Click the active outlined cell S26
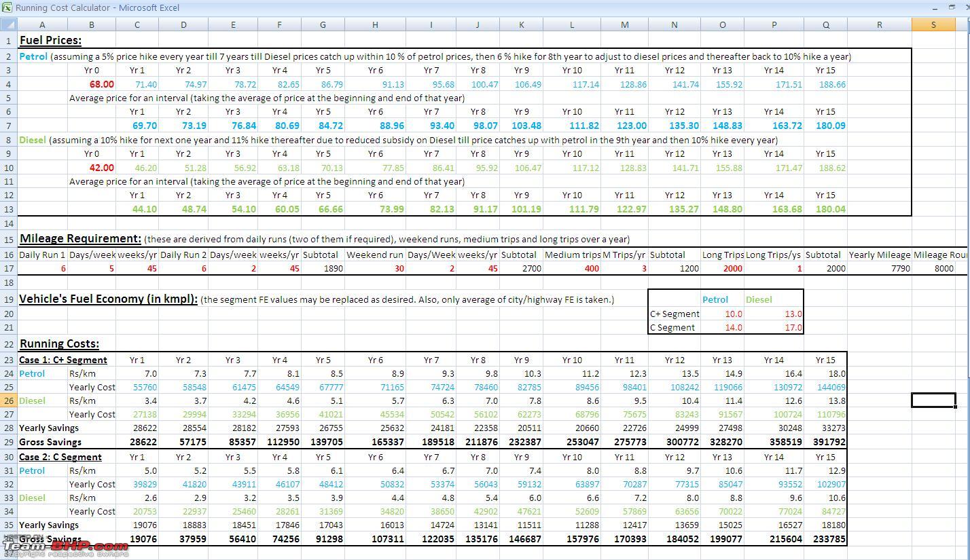The width and height of the screenshot is (970, 560). pos(933,400)
